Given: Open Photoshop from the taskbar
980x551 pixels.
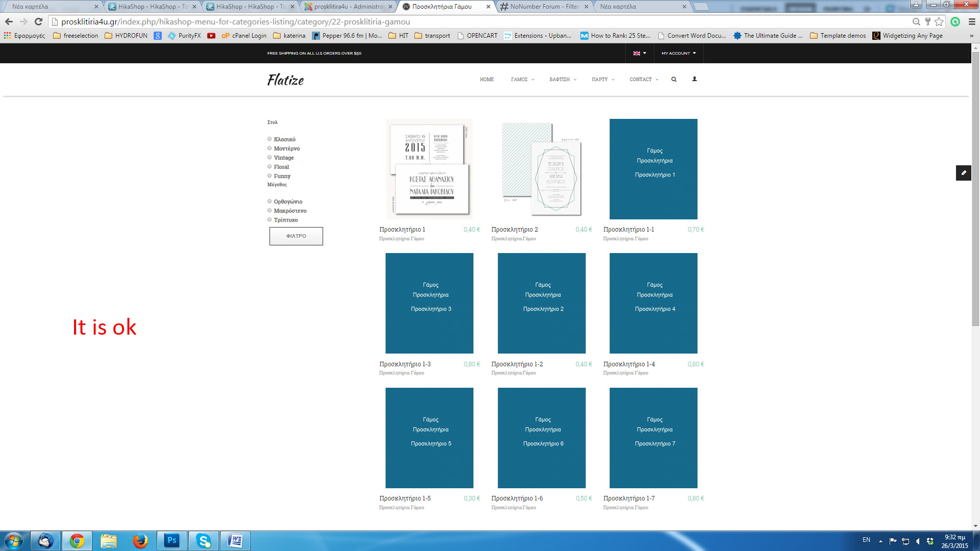Looking at the screenshot, I should (x=172, y=540).
